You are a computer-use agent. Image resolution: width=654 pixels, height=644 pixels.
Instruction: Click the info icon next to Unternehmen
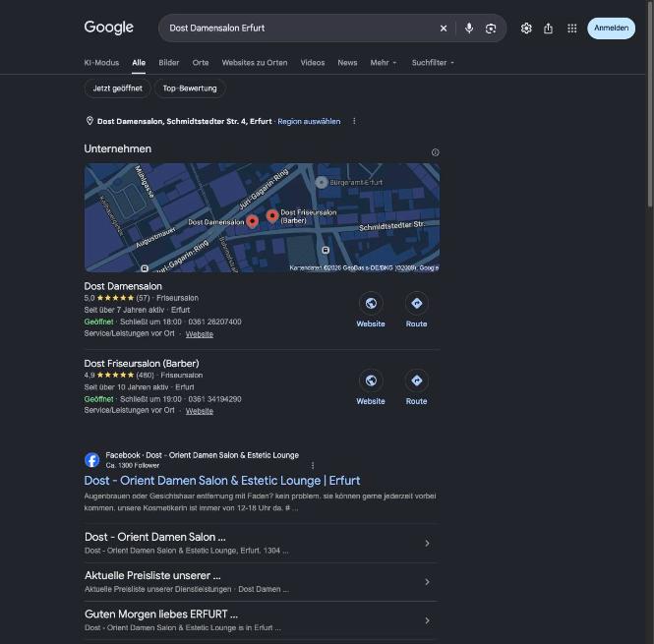pos(435,152)
